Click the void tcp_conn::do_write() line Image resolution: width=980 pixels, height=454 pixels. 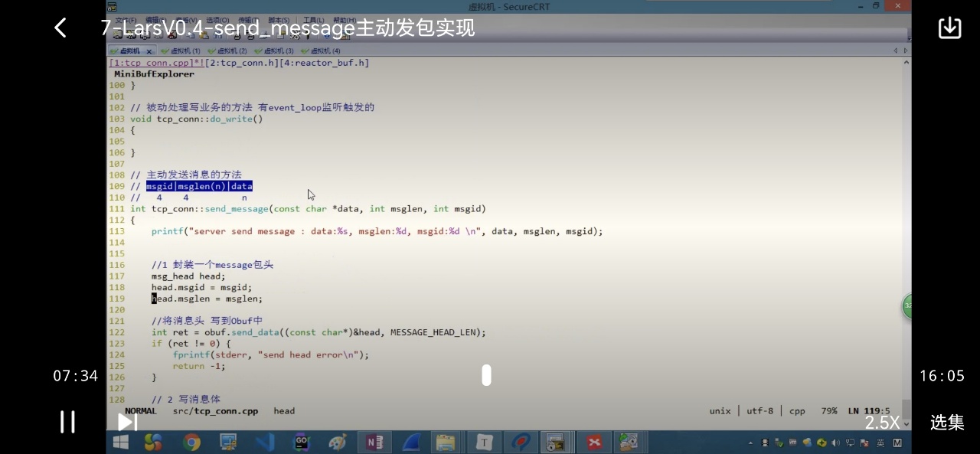(x=196, y=119)
